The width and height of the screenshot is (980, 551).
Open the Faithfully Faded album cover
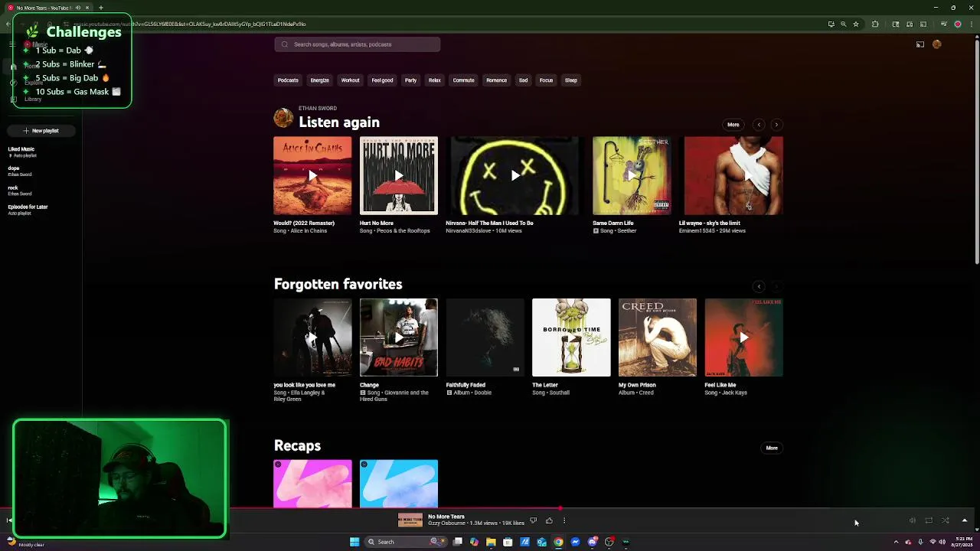(x=485, y=337)
